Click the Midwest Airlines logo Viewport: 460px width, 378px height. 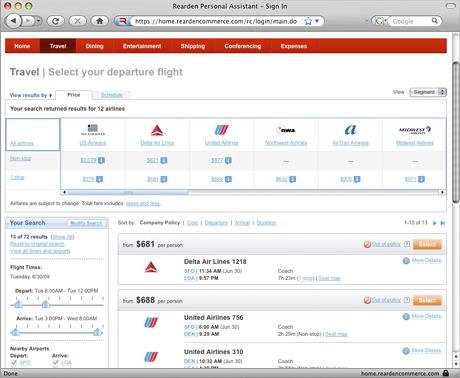(415, 130)
